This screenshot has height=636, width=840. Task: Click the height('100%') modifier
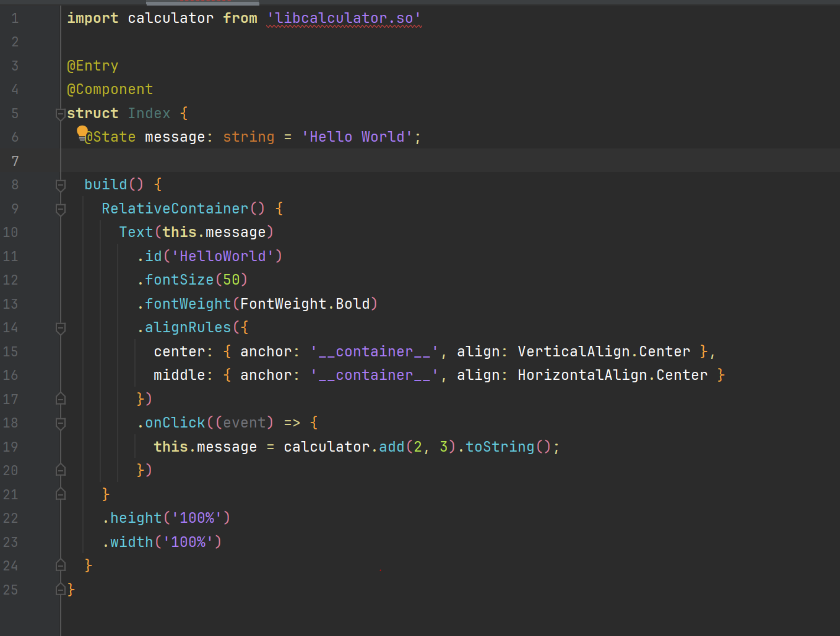tap(167, 518)
